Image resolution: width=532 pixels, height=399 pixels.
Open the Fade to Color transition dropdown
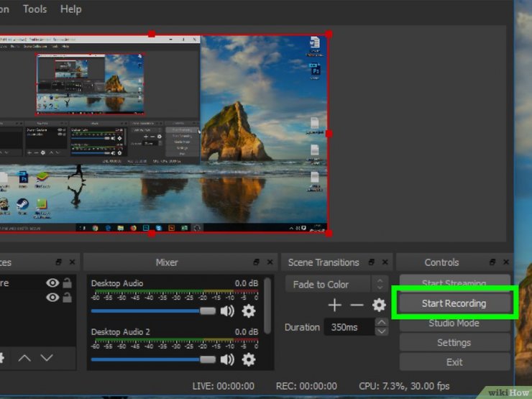pos(335,284)
